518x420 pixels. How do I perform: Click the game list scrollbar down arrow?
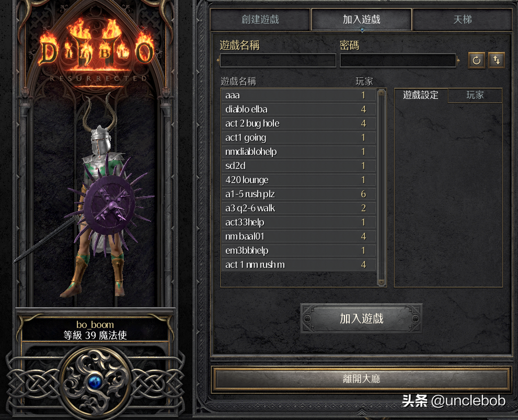381,282
